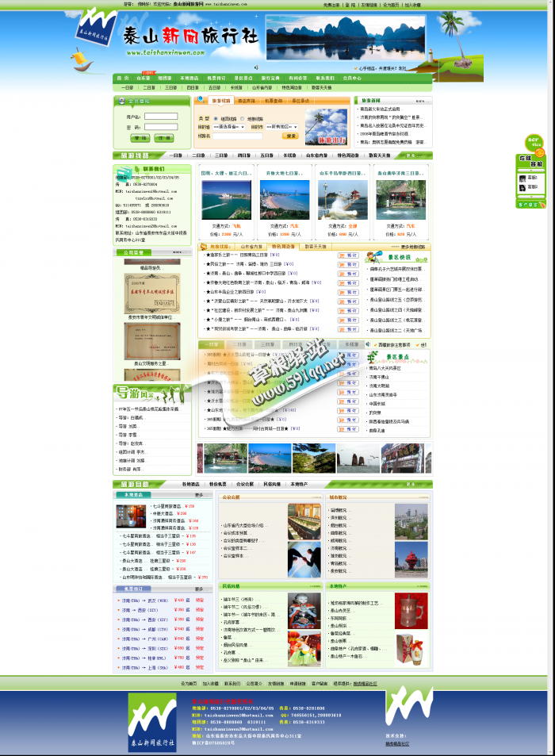Click the member login header icon

pos(121,101)
